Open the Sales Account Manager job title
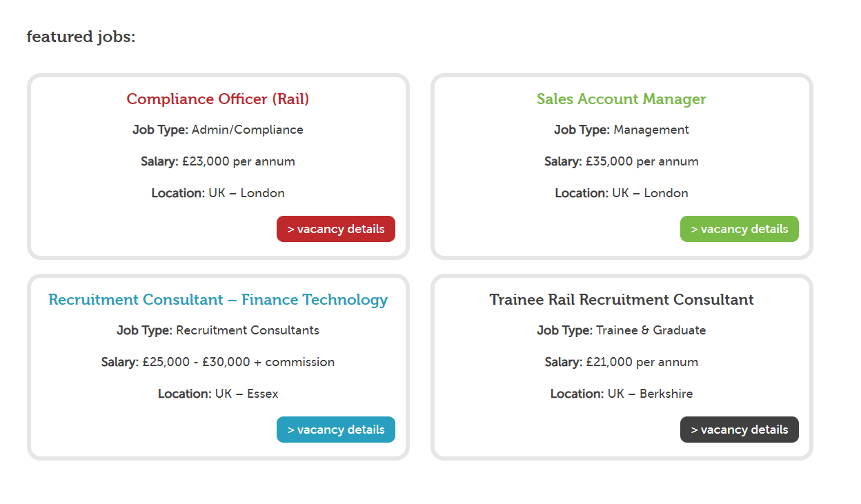This screenshot has width=861, height=504. coord(621,99)
